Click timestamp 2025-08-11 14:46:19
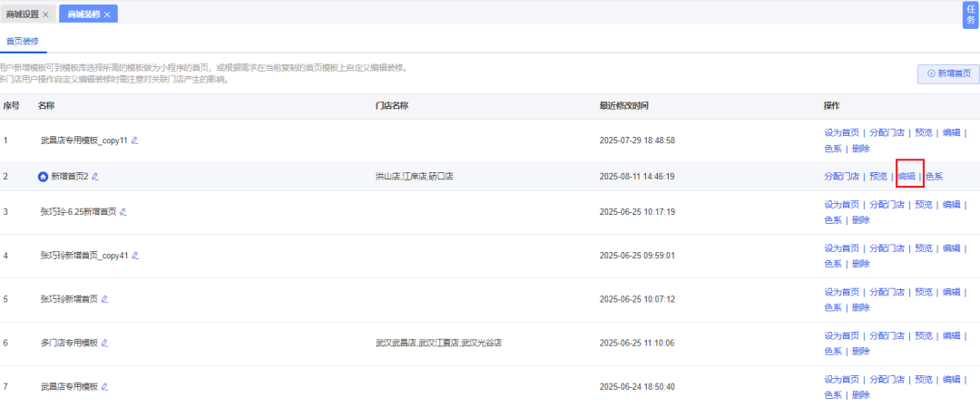Screen dimensions: 980x407 coord(637,177)
